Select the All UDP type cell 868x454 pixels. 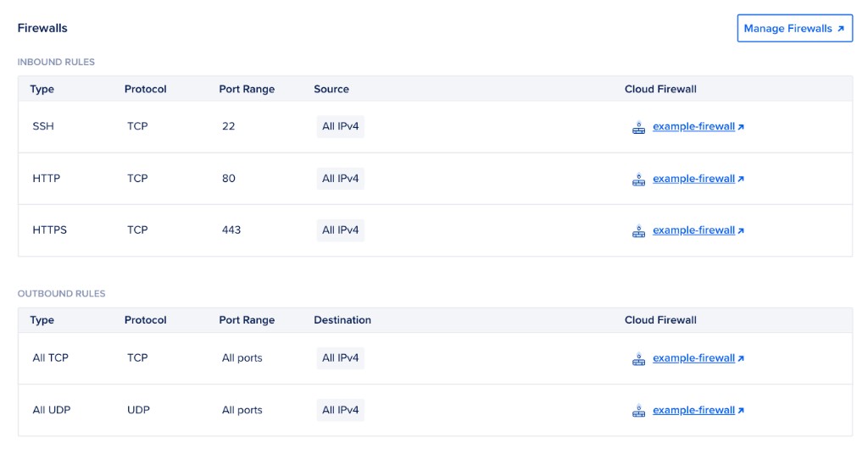52,410
